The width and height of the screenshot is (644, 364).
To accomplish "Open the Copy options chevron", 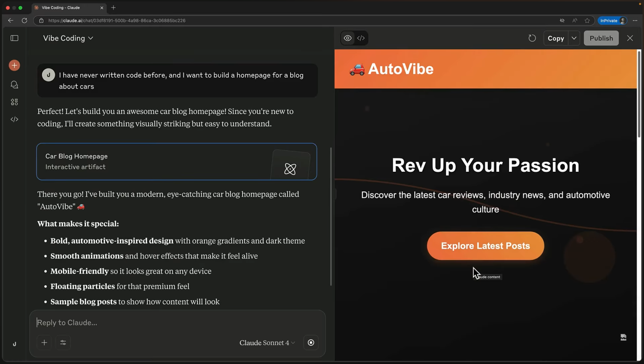I will point(574,38).
